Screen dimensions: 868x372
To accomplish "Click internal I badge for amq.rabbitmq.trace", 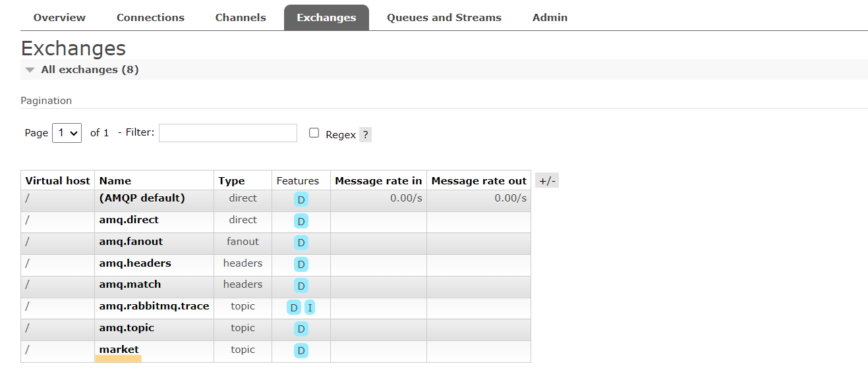I will [x=310, y=308].
